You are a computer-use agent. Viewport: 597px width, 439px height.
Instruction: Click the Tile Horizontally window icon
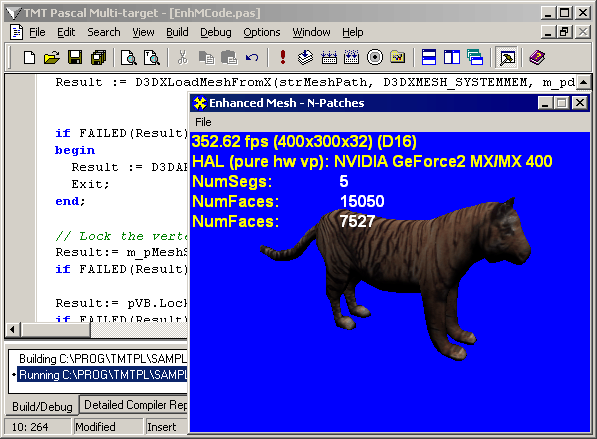429,58
